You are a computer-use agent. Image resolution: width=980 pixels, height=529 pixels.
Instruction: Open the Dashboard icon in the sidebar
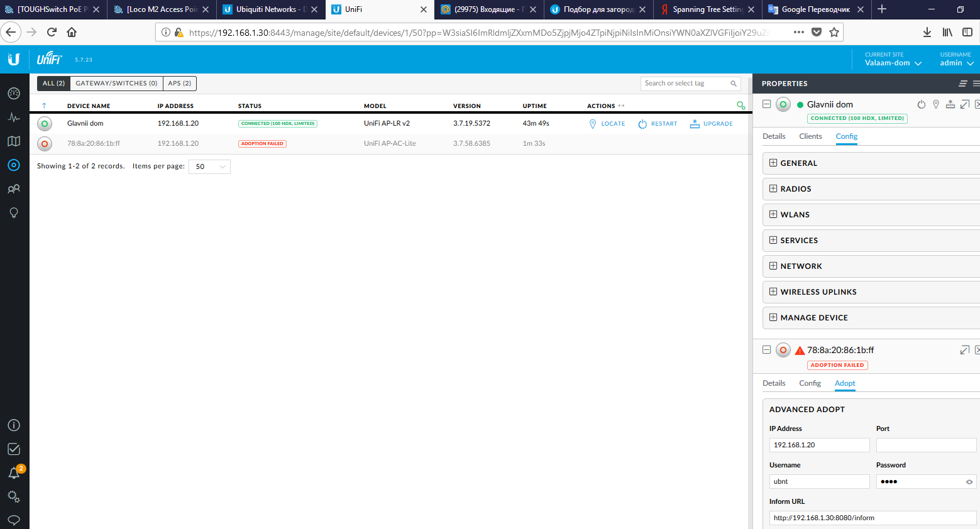(14, 93)
